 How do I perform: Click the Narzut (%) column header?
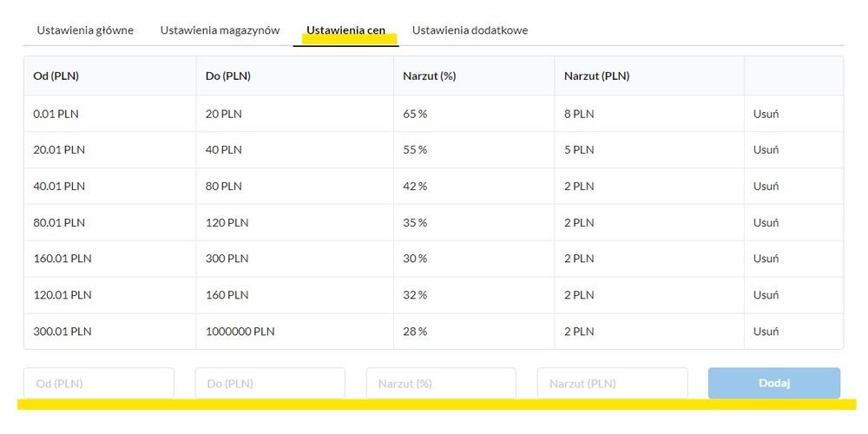coord(430,76)
